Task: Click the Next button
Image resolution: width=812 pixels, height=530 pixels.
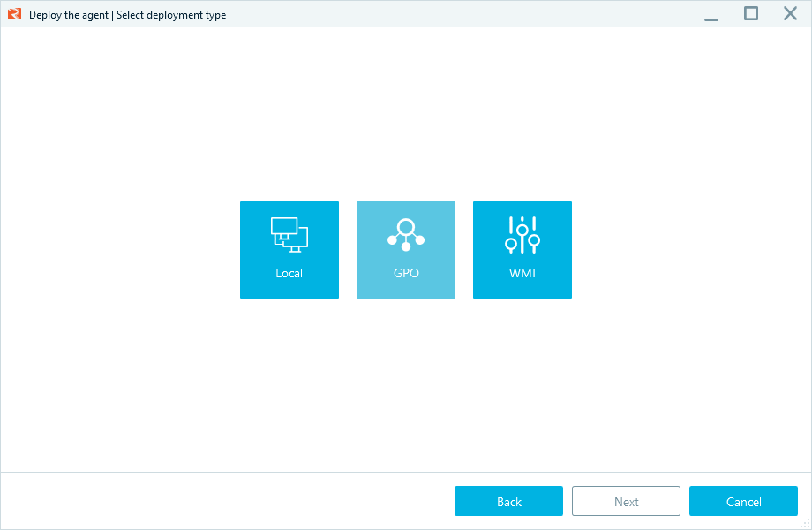Action: (626, 501)
